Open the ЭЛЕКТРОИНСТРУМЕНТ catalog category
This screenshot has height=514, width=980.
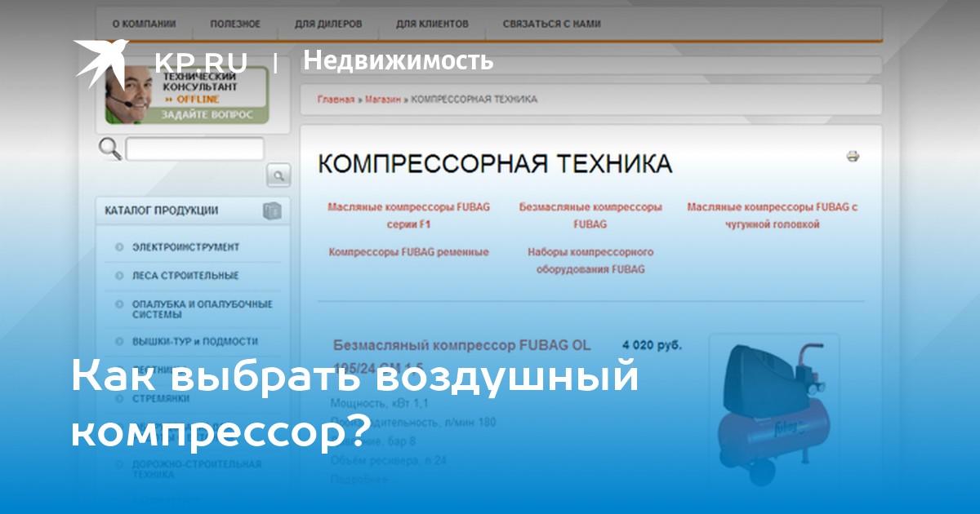[x=186, y=247]
